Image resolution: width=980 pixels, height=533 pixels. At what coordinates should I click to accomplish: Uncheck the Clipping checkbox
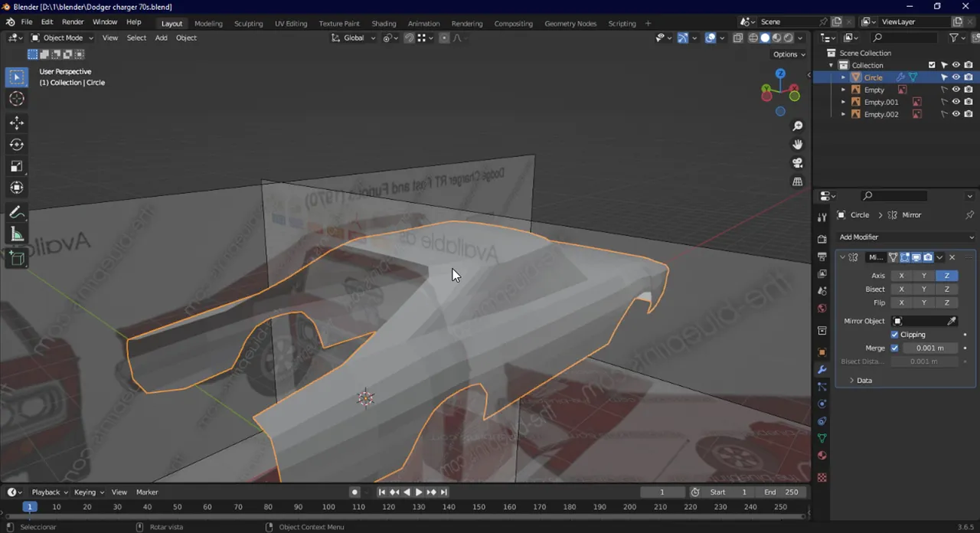(x=894, y=335)
